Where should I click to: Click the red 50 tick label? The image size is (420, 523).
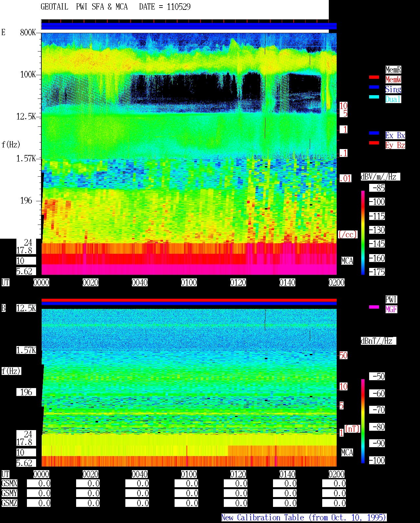click(x=343, y=355)
